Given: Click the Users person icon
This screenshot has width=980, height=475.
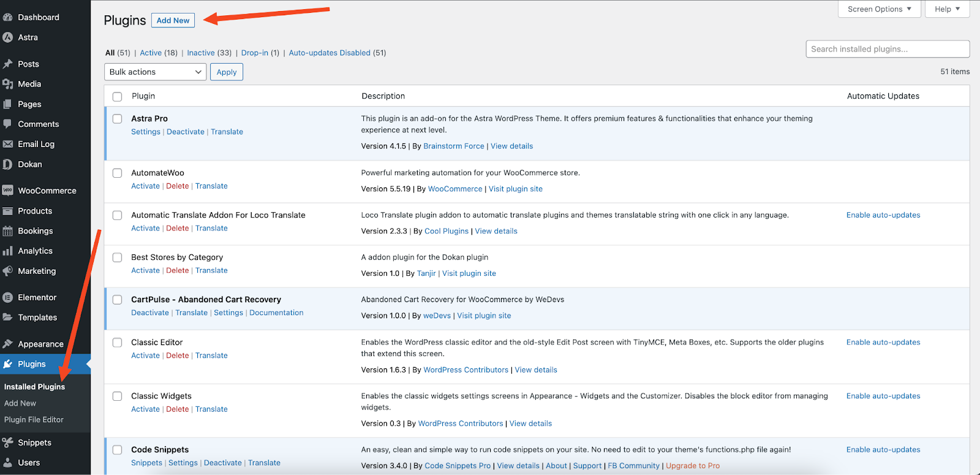Looking at the screenshot, I should [8, 463].
